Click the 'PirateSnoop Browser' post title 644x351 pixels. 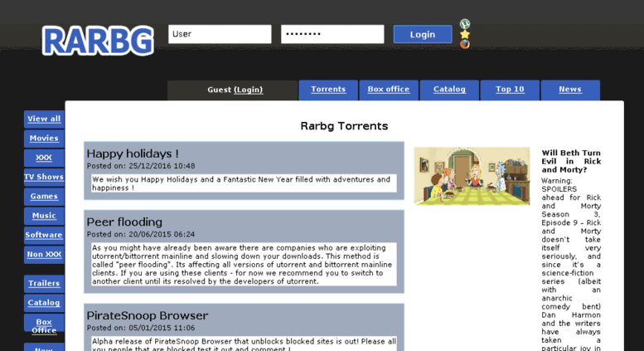pyautogui.click(x=148, y=315)
